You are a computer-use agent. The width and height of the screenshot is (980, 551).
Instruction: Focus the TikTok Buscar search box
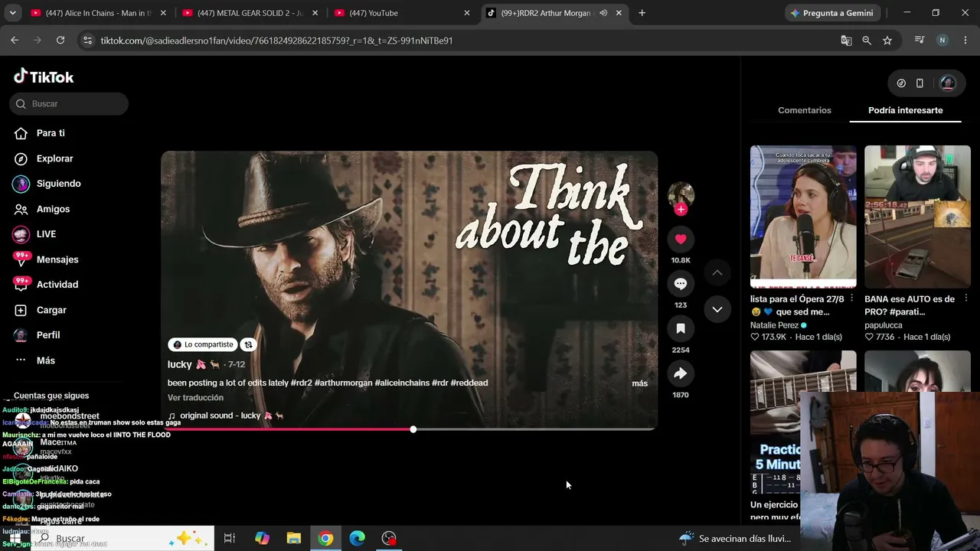[x=69, y=104]
